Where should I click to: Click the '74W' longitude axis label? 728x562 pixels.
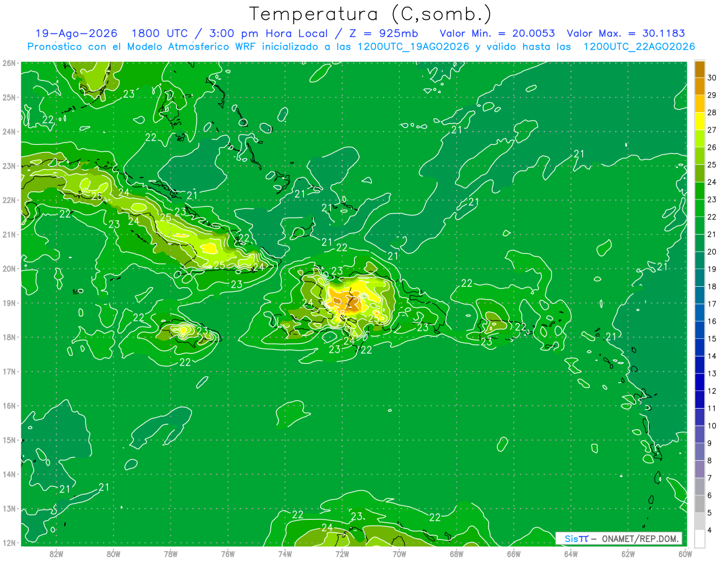pos(285,554)
